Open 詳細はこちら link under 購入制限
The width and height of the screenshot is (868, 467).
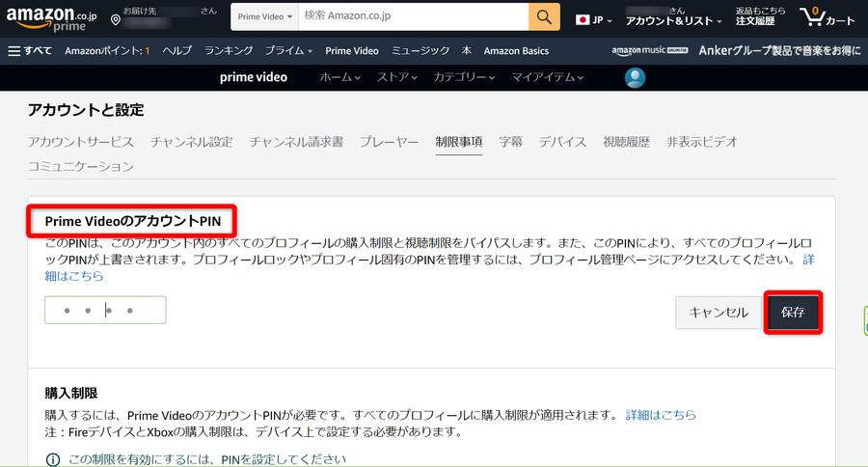pyautogui.click(x=661, y=415)
